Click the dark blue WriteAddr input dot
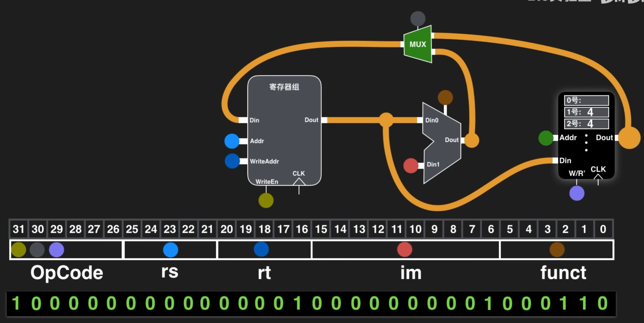Screen dimensions: 644x323 (232, 161)
